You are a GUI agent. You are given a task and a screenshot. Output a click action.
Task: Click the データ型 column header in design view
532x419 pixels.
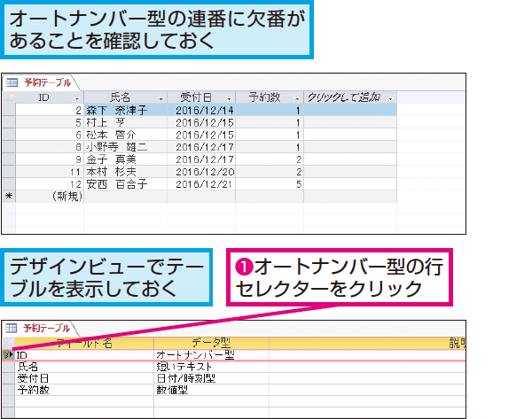coord(211,342)
